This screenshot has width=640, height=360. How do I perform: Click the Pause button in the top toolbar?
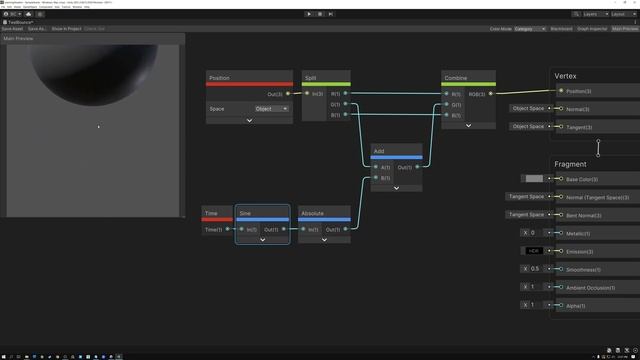click(320, 14)
